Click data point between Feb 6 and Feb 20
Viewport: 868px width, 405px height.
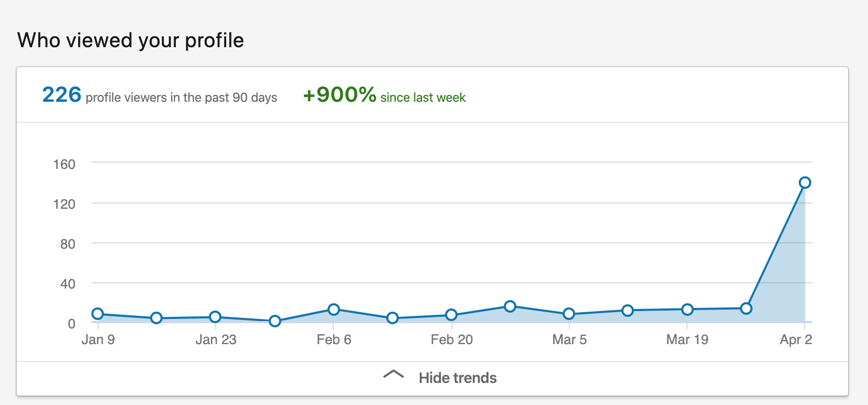(393, 318)
